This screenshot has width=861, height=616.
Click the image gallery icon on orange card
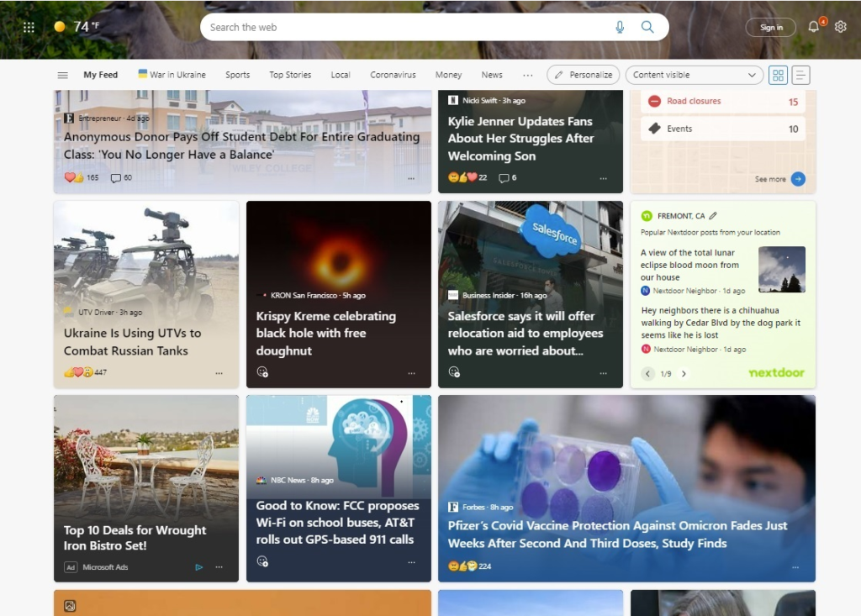pyautogui.click(x=70, y=606)
